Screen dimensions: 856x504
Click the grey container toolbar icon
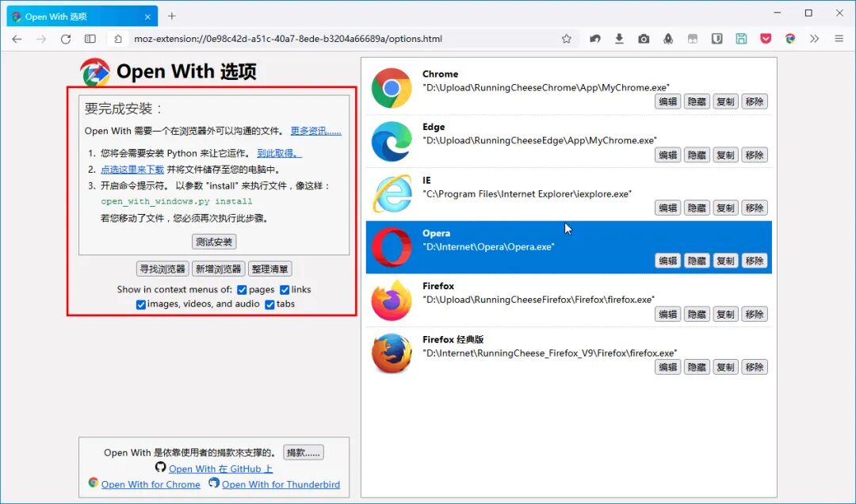[x=692, y=39]
